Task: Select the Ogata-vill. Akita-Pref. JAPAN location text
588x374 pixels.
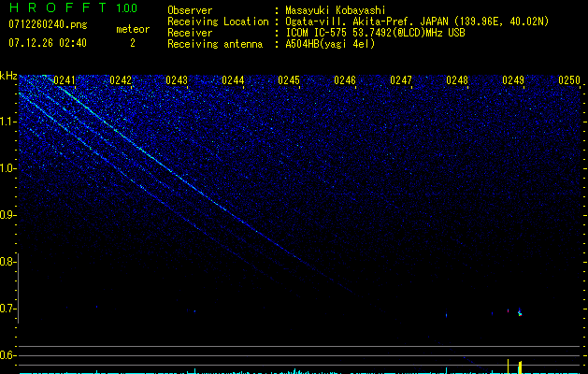Action: tap(417, 22)
